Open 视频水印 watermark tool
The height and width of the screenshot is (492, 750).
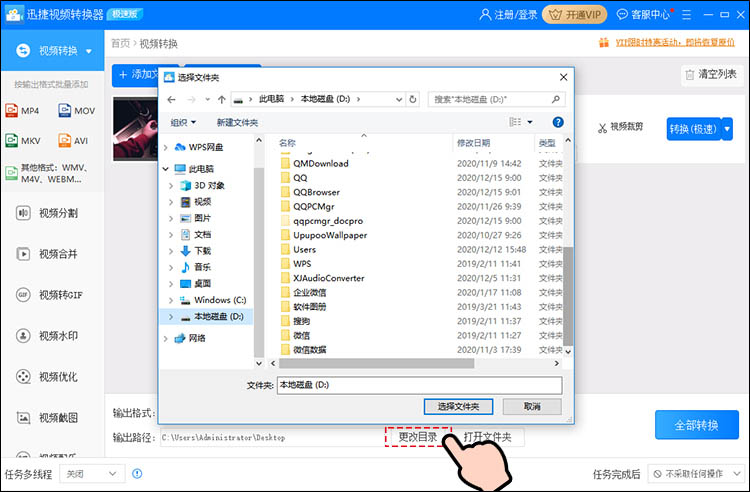pos(47,336)
